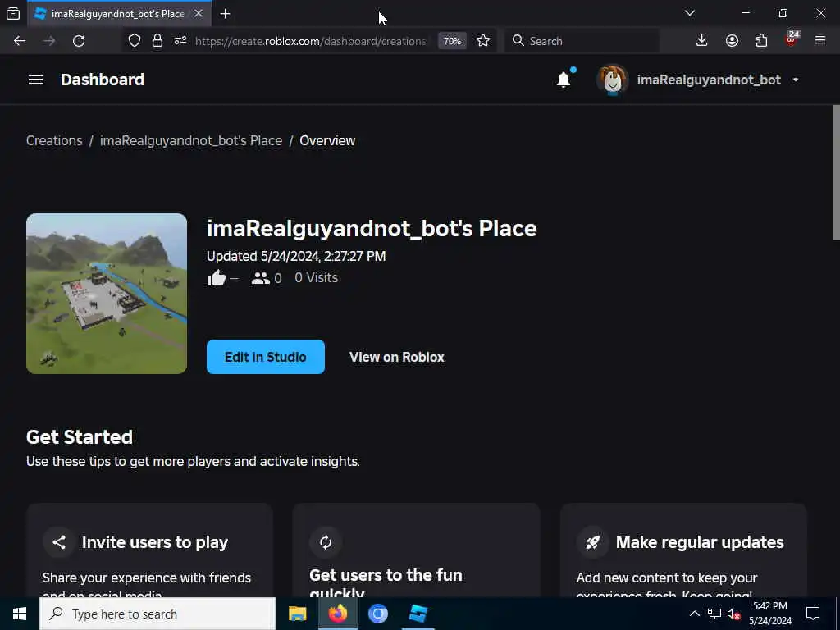
Task: Open the Dashboard hamburger menu
Action: coord(36,80)
